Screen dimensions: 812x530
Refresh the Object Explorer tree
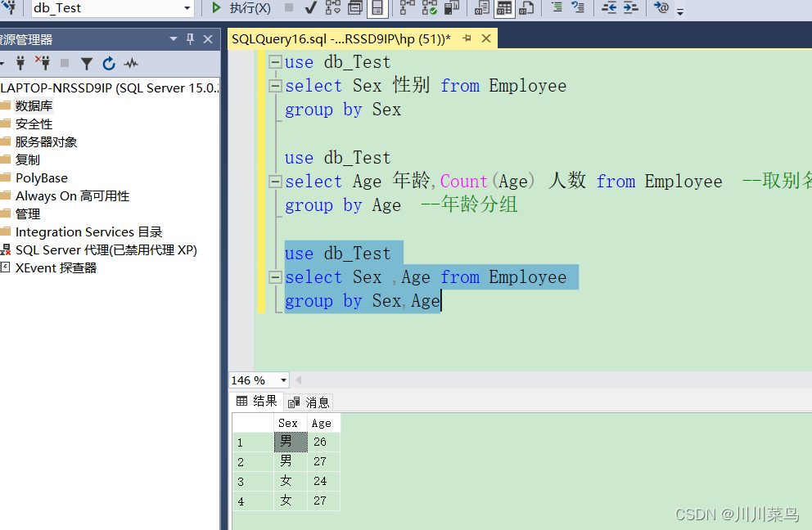pos(108,63)
